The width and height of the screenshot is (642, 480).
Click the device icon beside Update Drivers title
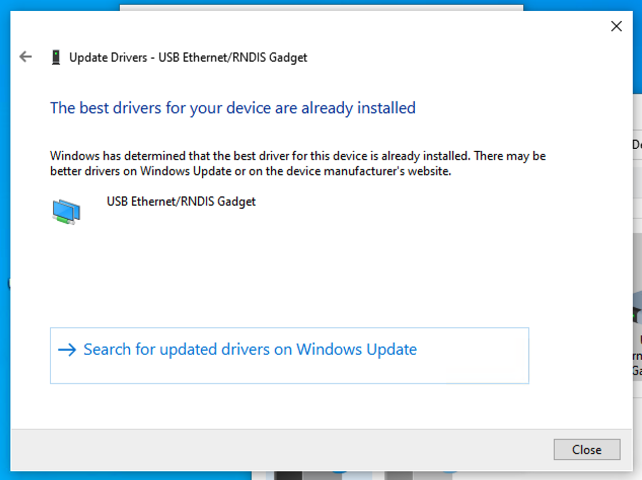pos(56,57)
